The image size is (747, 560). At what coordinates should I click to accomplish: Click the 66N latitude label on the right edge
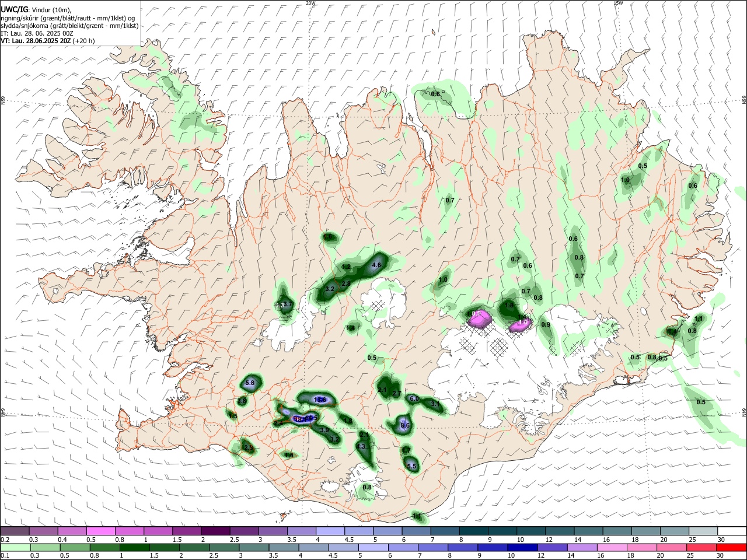point(743,100)
